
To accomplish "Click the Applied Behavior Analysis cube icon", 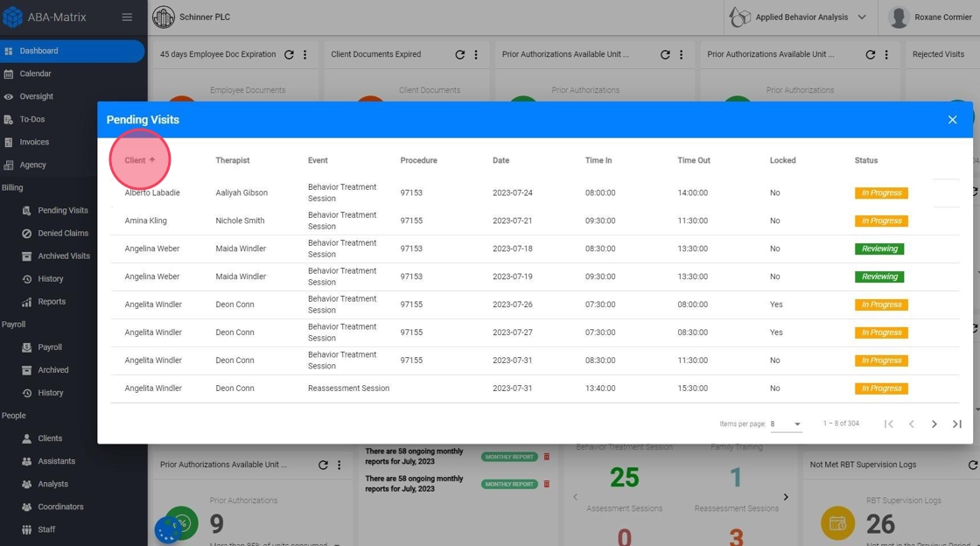I will pos(739,17).
